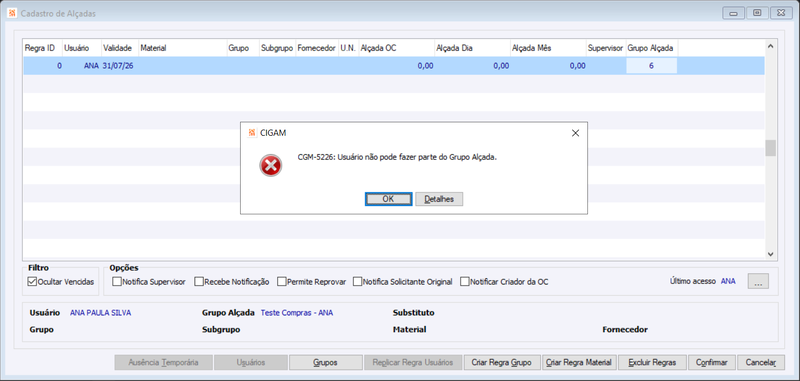Click the 31/07/26 validity cell
800x381 pixels.
[120, 66]
